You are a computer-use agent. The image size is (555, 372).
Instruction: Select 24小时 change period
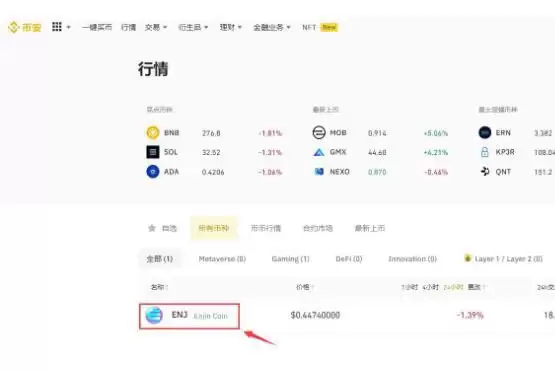click(453, 287)
